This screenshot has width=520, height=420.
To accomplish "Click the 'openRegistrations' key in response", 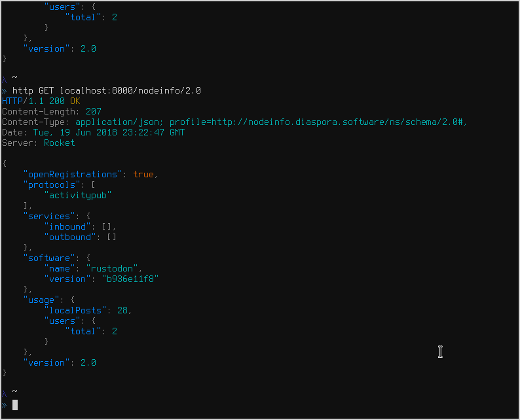I will click(73, 175).
